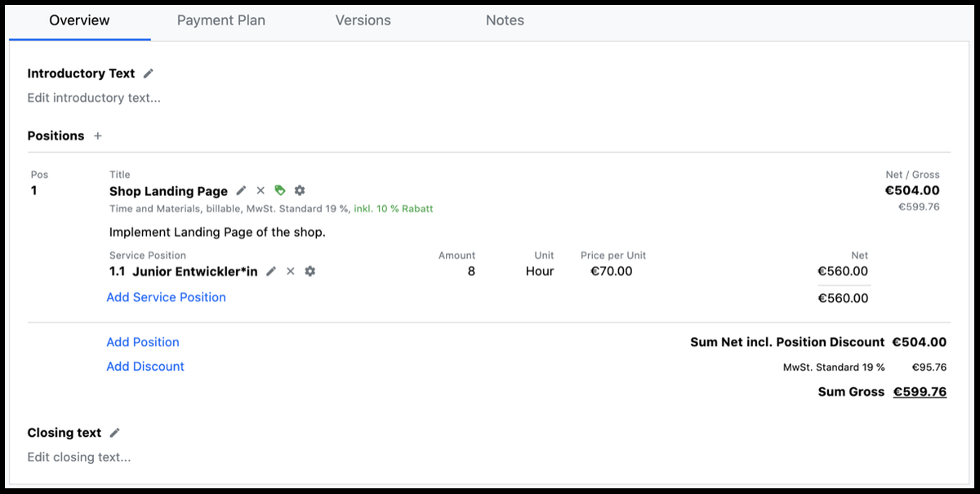Click Price per Unit value €70.00
The width and height of the screenshot is (980, 494).
612,271
